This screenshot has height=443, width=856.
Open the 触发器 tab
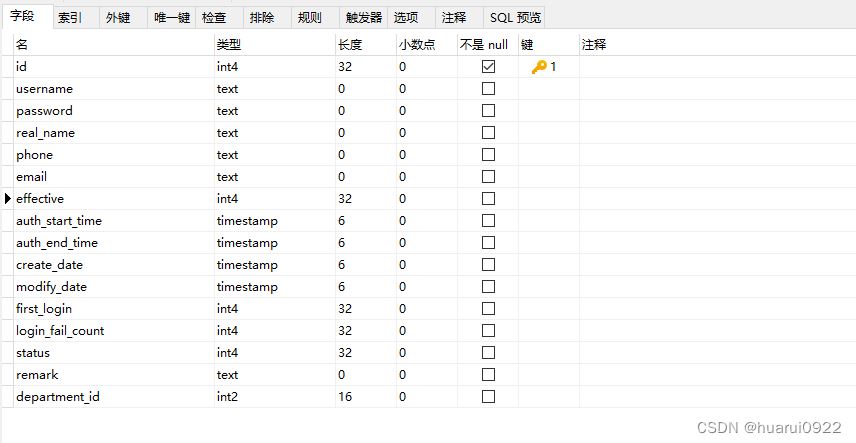pyautogui.click(x=364, y=17)
